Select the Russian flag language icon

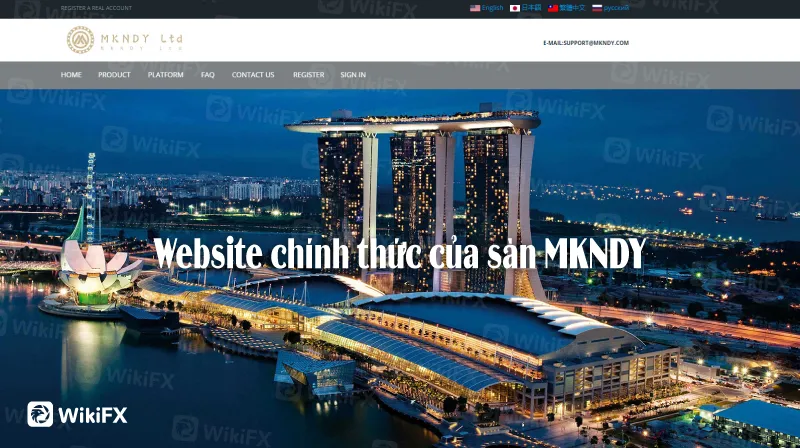(597, 8)
